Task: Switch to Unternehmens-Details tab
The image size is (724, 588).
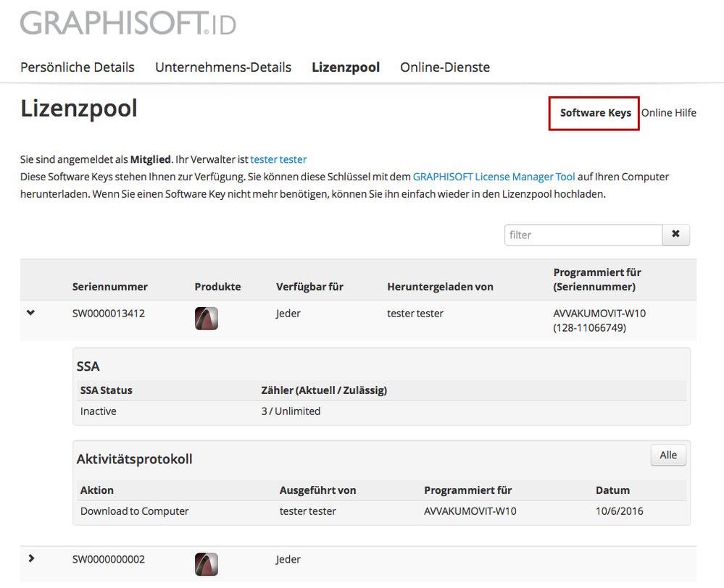Action: pos(223,67)
